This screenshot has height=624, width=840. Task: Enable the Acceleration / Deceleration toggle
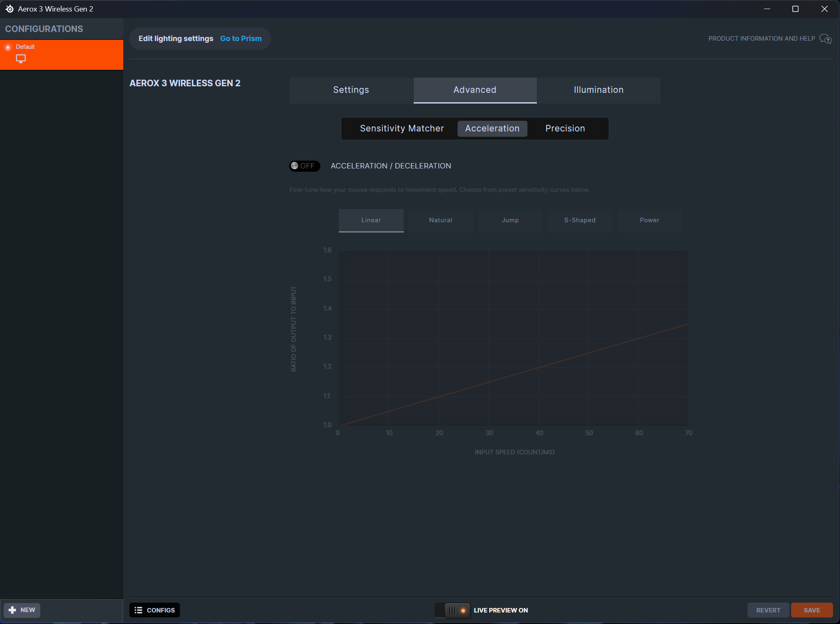pos(304,166)
